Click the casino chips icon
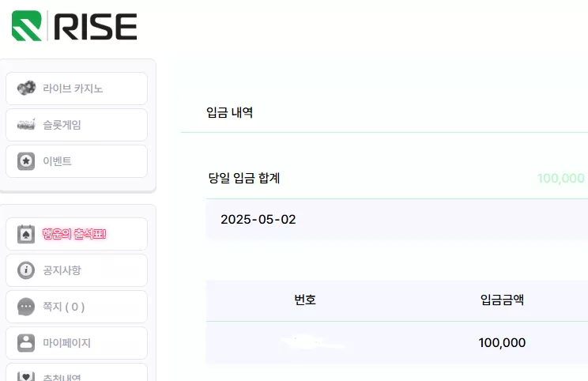The height and width of the screenshot is (381, 588). [x=26, y=88]
